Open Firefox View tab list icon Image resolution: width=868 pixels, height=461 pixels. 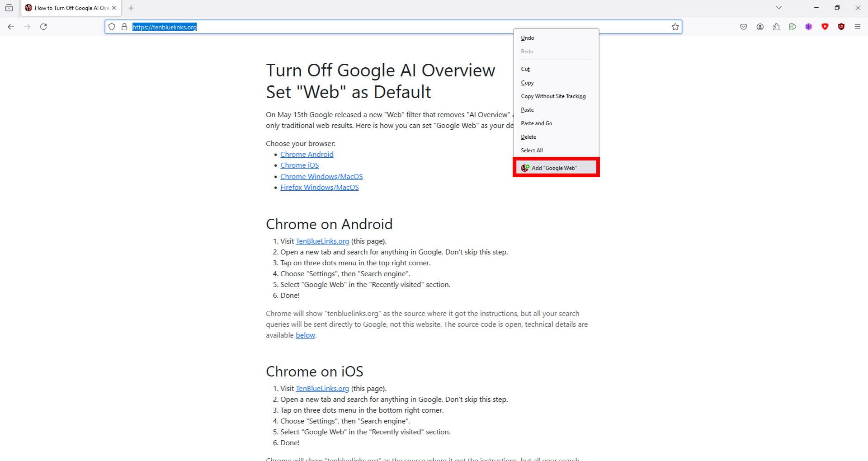[9, 8]
